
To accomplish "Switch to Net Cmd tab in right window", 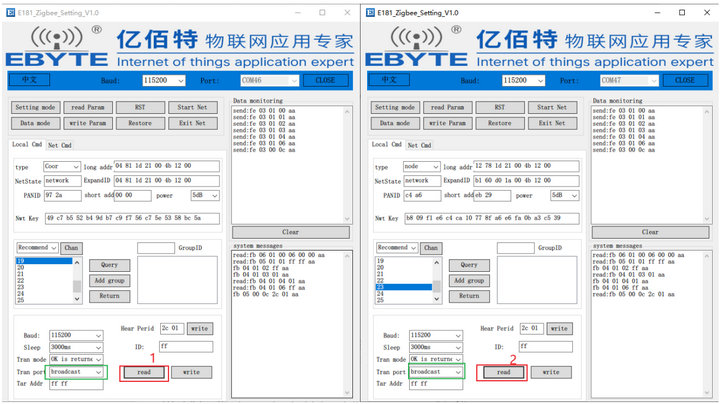I will tap(419, 145).
